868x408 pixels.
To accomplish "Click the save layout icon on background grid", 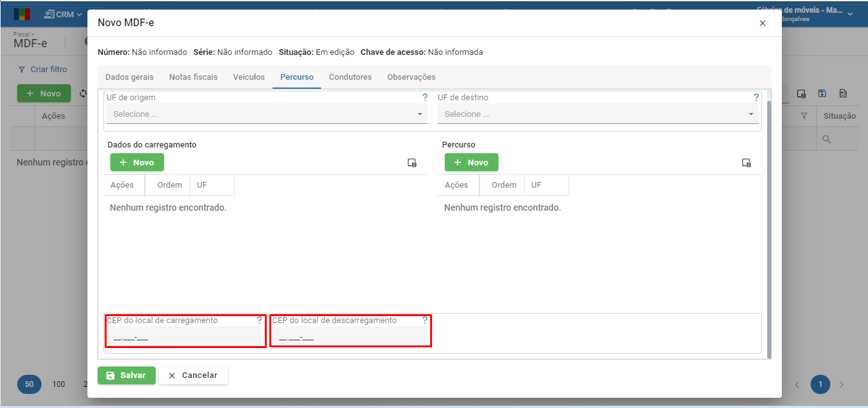I will pos(822,93).
